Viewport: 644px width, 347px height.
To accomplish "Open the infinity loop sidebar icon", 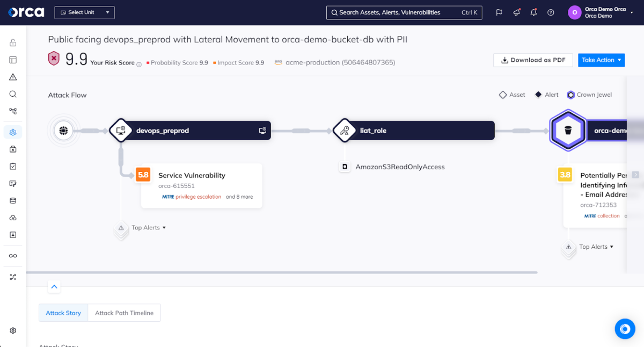I will [x=13, y=256].
